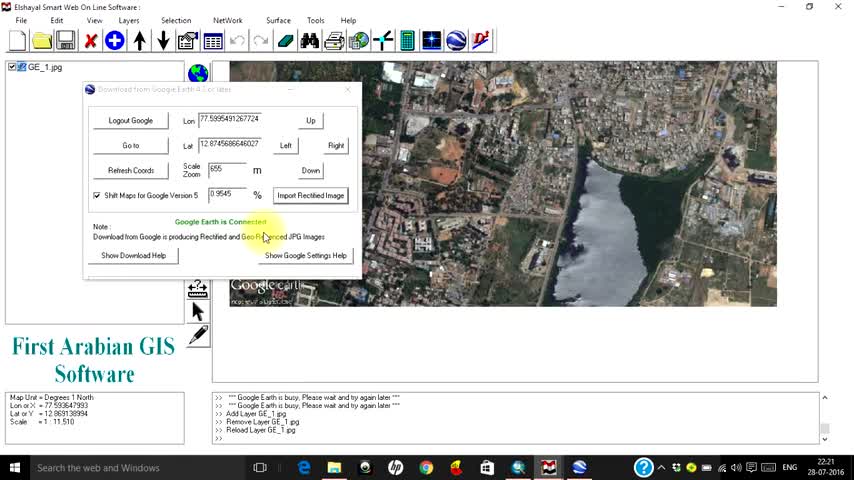Open the layer properties icon
Image resolution: width=854 pixels, height=480 pixels.
pyautogui.click(x=187, y=41)
